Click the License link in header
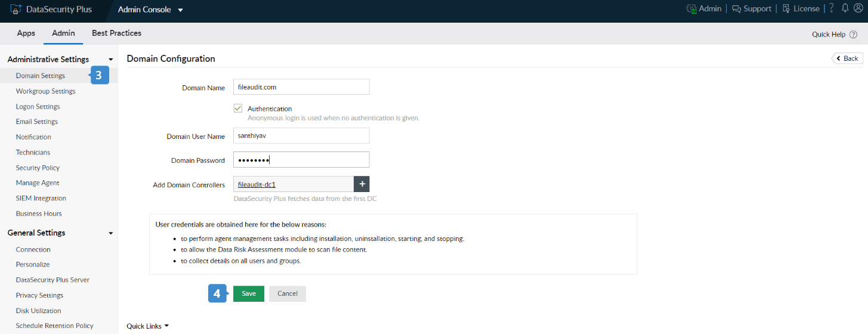 pyautogui.click(x=807, y=9)
